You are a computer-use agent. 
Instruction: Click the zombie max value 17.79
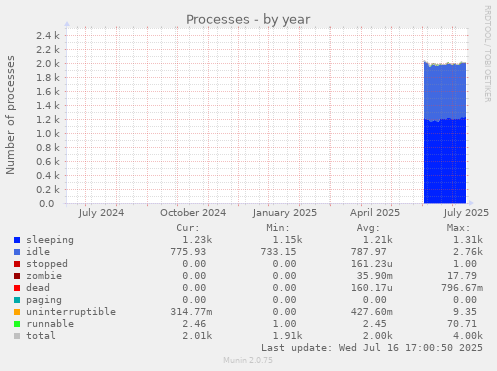[462, 276]
